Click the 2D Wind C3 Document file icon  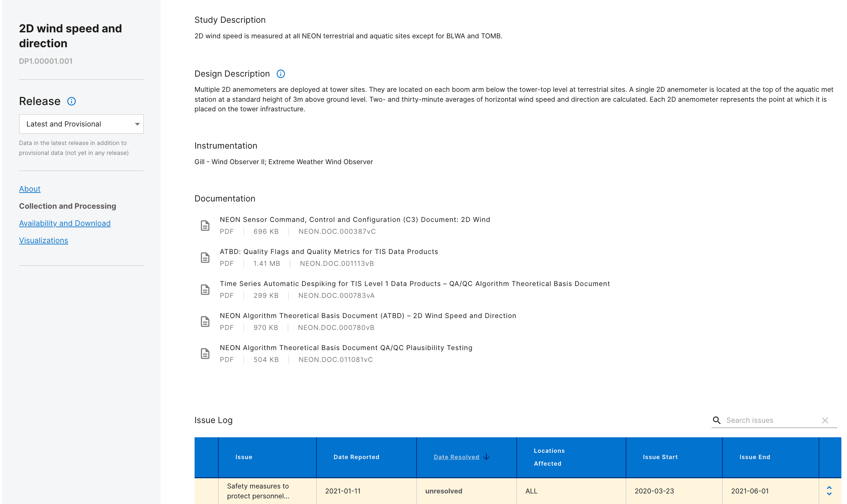click(205, 226)
